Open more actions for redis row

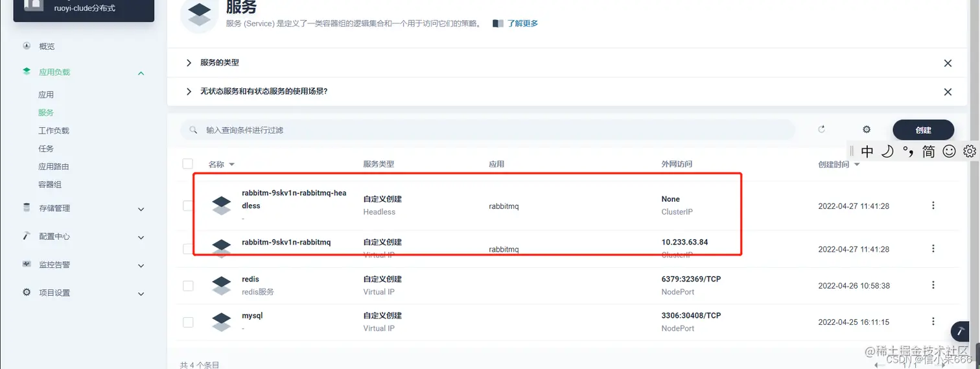pos(933,285)
